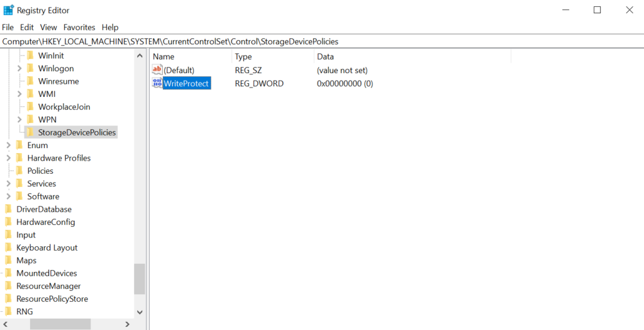Open the File menu
The image size is (644, 330).
8,27
